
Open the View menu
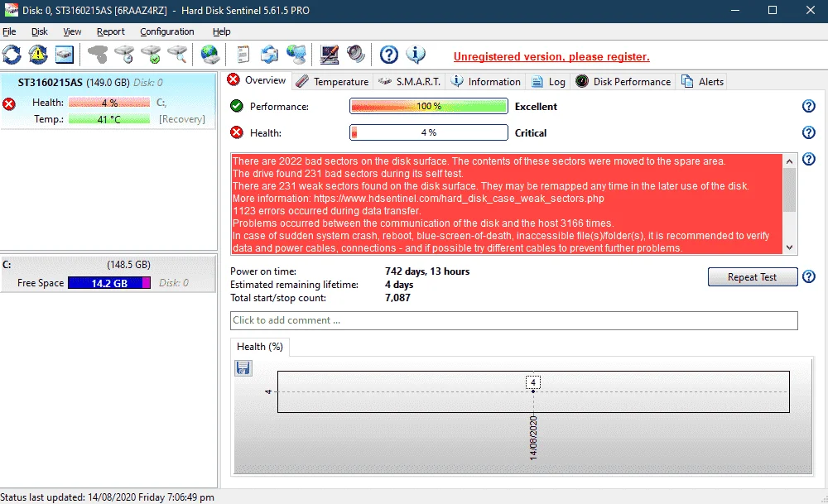point(72,31)
